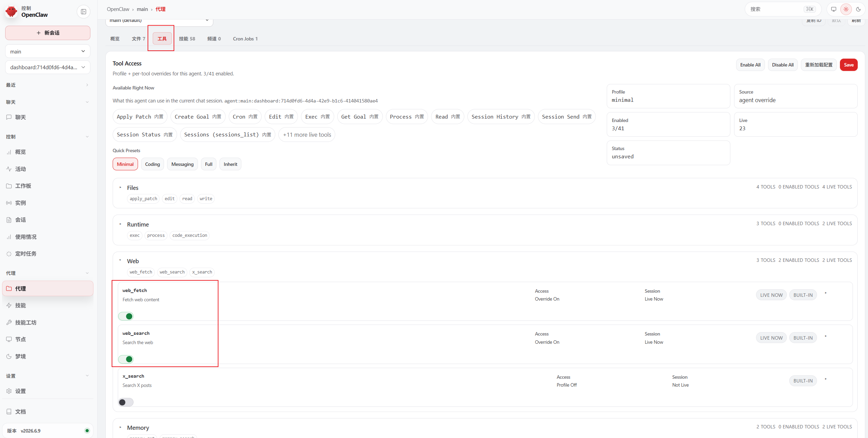Open 技能工坊 skill workshop in sidebar

point(48,323)
